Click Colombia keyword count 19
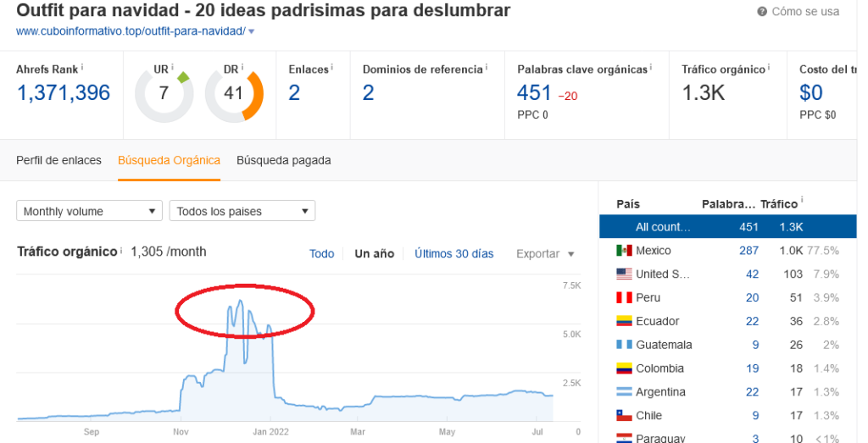The height and width of the screenshot is (443, 868). click(752, 368)
